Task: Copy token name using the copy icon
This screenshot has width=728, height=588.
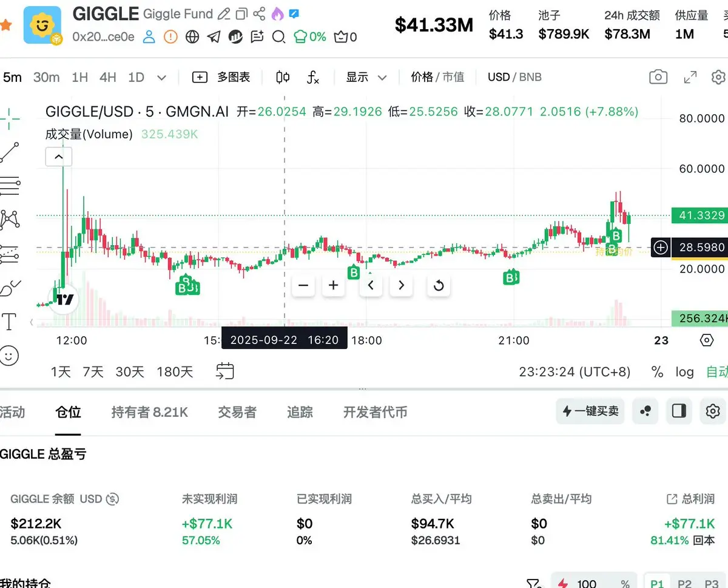Action: [x=241, y=13]
